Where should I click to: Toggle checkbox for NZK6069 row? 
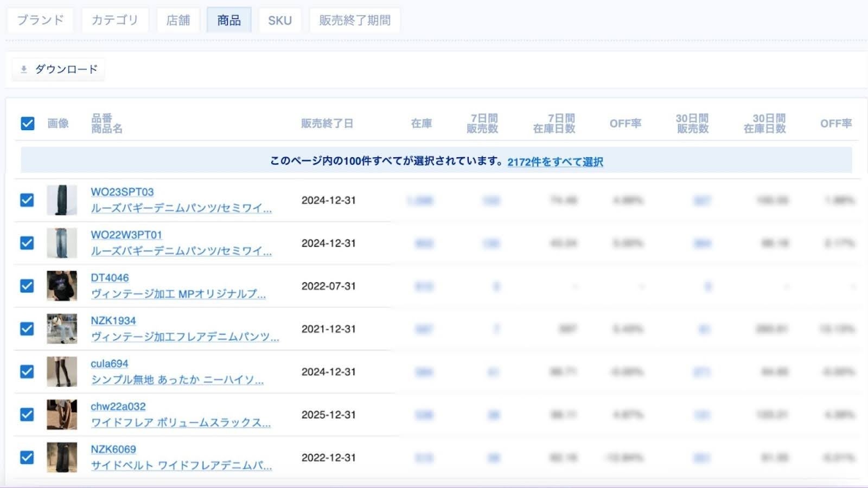point(27,457)
